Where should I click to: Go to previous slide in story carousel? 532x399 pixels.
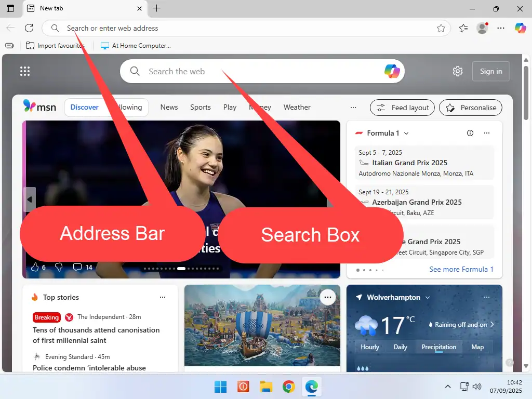coord(30,199)
